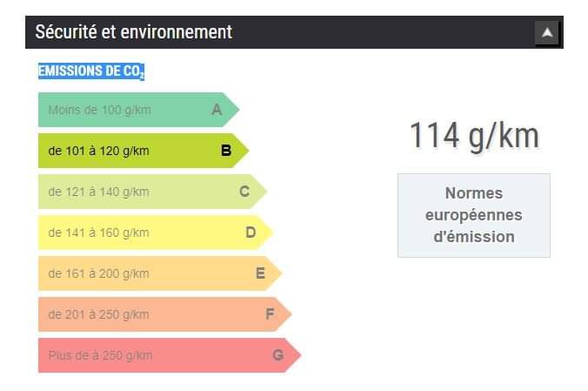This screenshot has height=391, width=588.
Task: Click the red G emissions band
Action: (170, 355)
